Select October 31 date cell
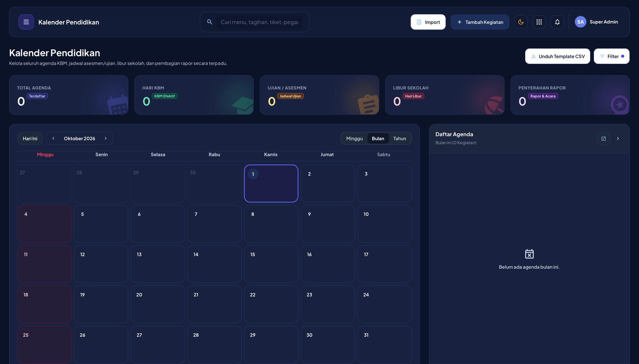This screenshot has height=364, width=639. (x=385, y=344)
